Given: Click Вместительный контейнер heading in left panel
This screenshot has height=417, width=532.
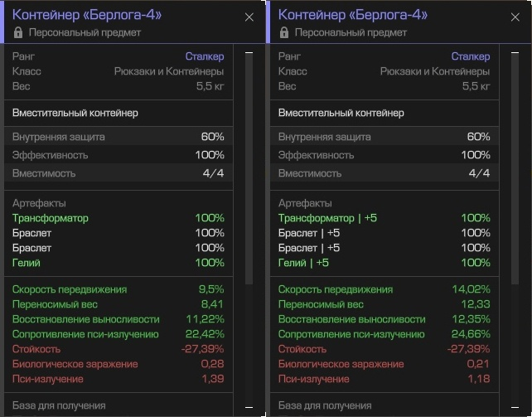Looking at the screenshot, I should [75, 113].
